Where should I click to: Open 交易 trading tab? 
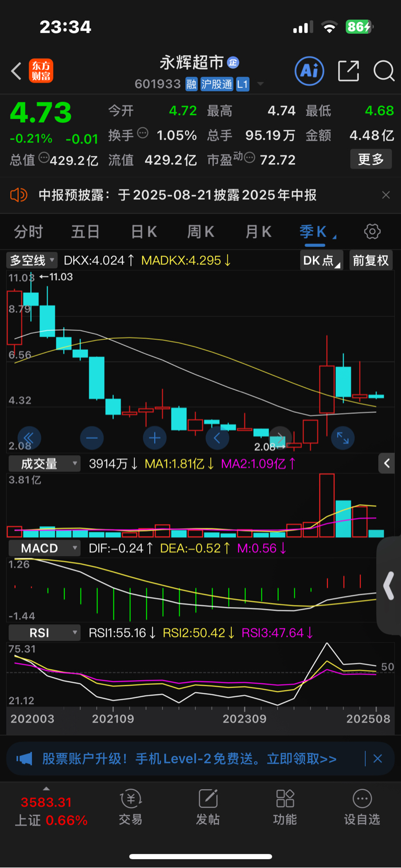pos(131,807)
